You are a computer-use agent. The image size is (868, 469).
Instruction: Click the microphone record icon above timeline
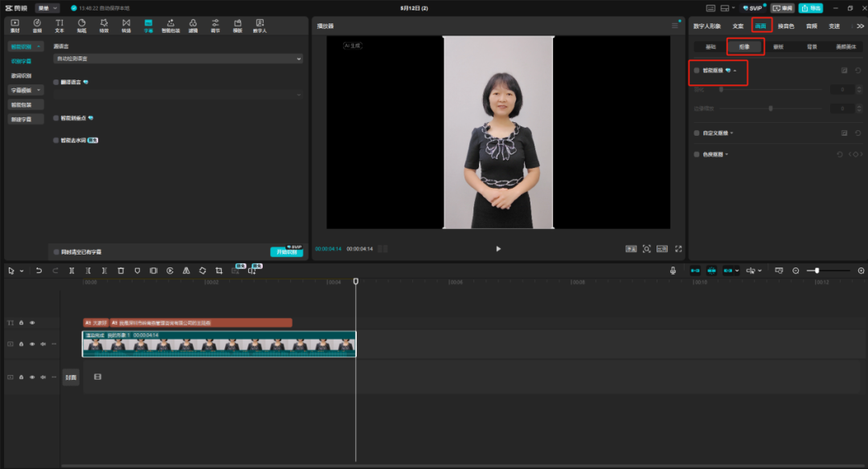click(x=673, y=271)
